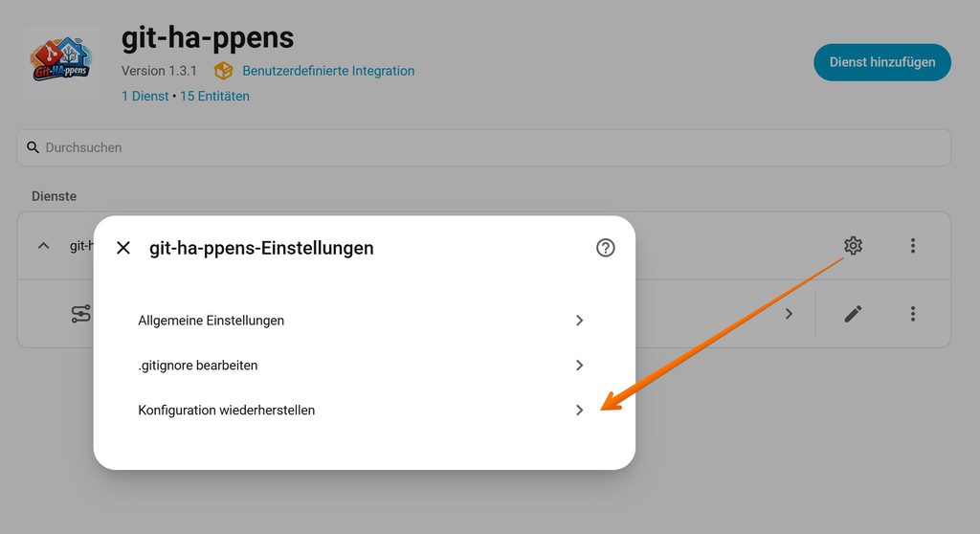Click chevron next to .gitignore bearbeiten
The image size is (980, 534).
pyautogui.click(x=579, y=366)
